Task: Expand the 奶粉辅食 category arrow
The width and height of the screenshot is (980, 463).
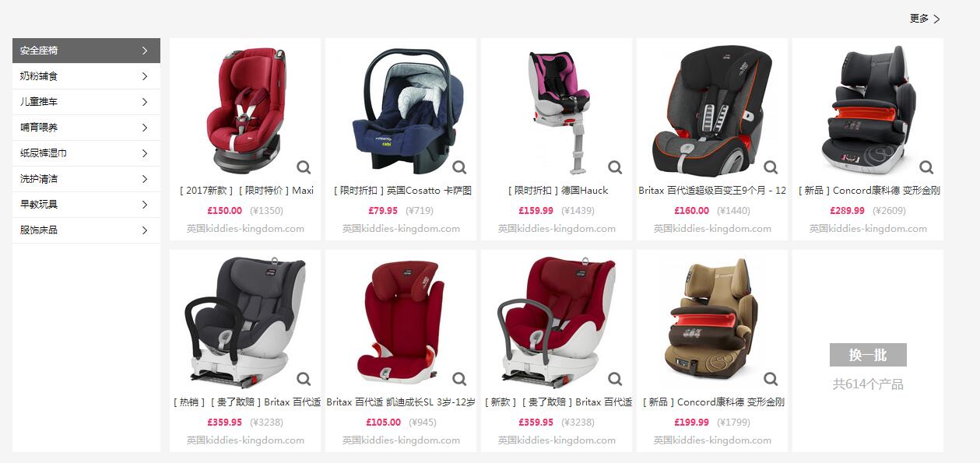Action: point(145,76)
